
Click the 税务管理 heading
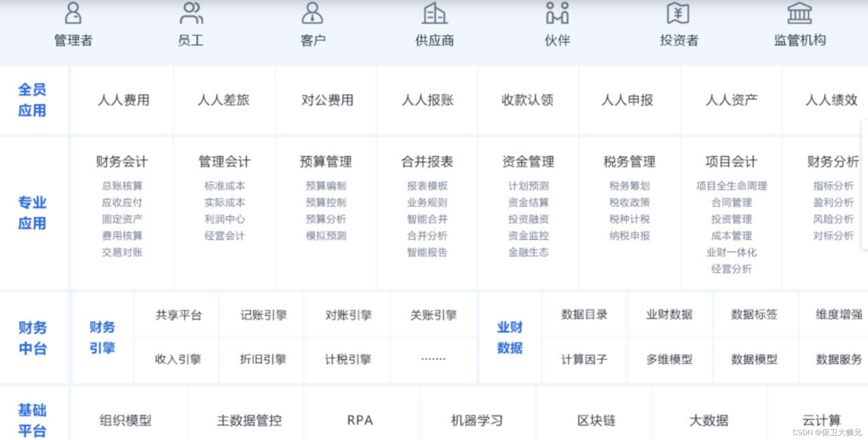coord(630,162)
